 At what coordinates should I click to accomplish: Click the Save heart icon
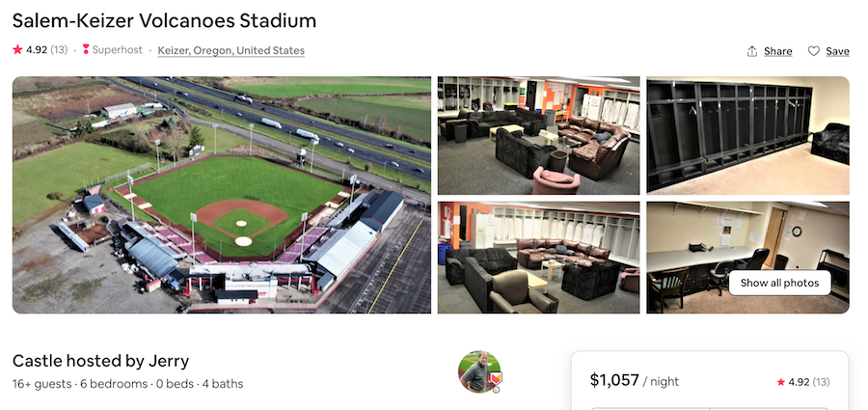pyautogui.click(x=813, y=51)
